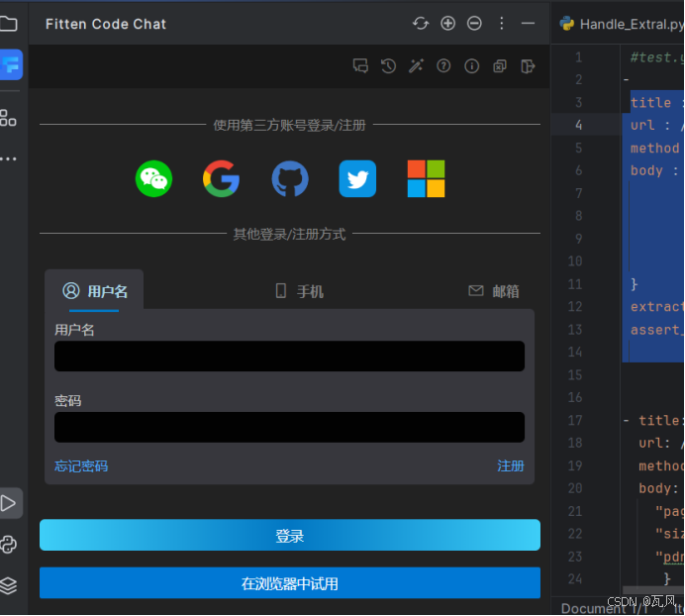Select the Handle_Extral.py editor tab
685x616 pixels.
coord(623,24)
